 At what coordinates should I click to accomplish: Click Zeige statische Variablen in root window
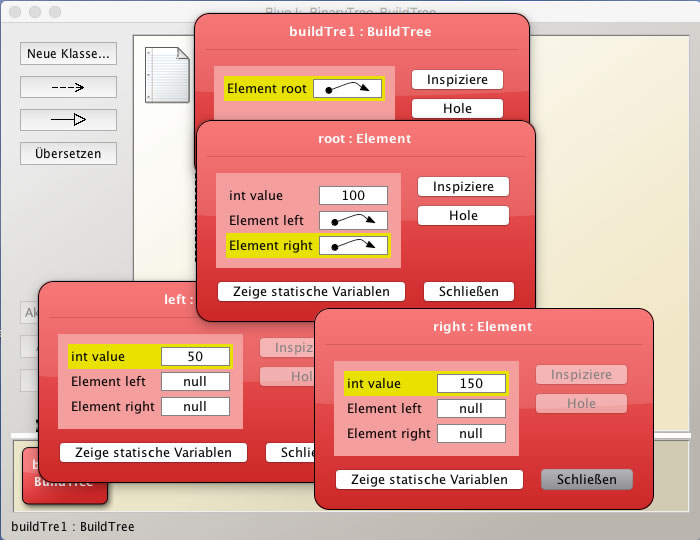(311, 292)
